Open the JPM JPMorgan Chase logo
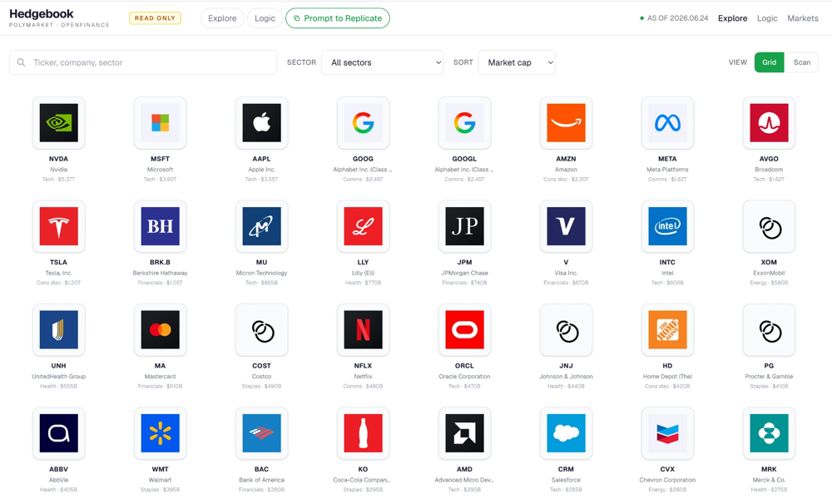This screenshot has height=504, width=832. (x=464, y=226)
